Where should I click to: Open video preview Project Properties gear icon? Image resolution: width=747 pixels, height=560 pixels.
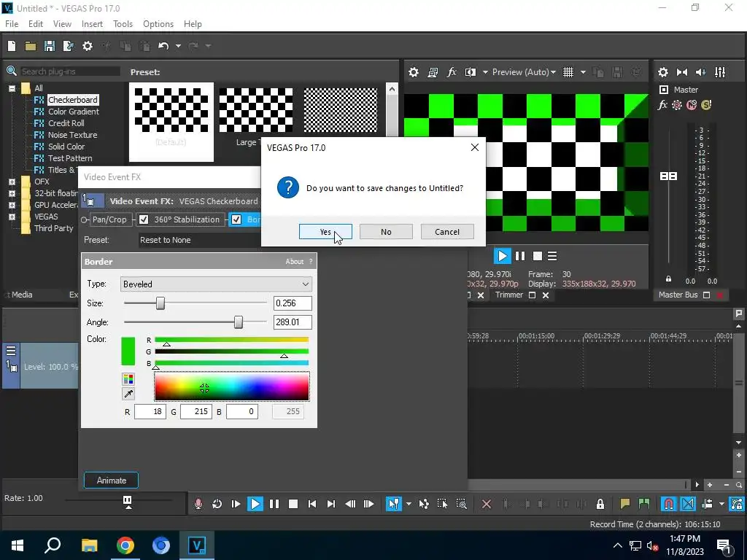pos(414,72)
